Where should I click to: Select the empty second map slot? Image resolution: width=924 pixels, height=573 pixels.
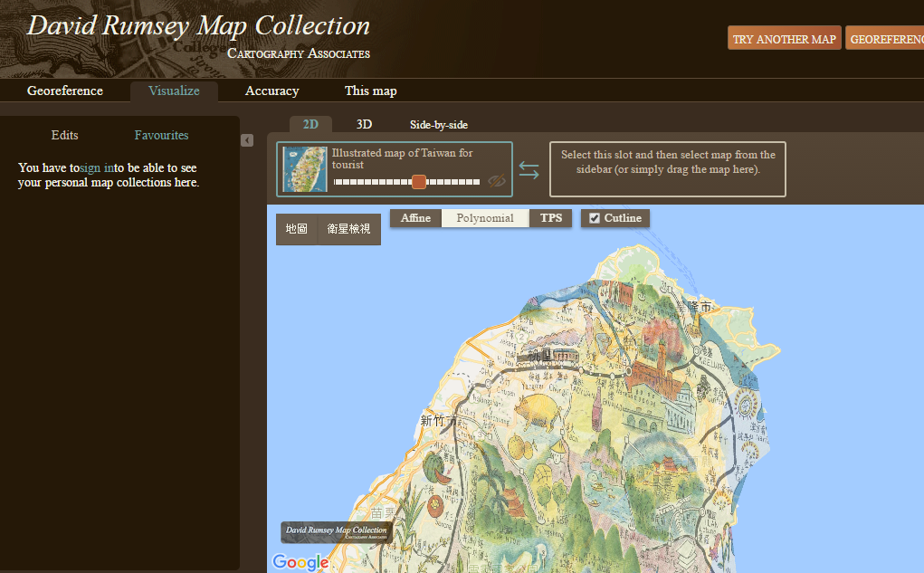tap(668, 169)
